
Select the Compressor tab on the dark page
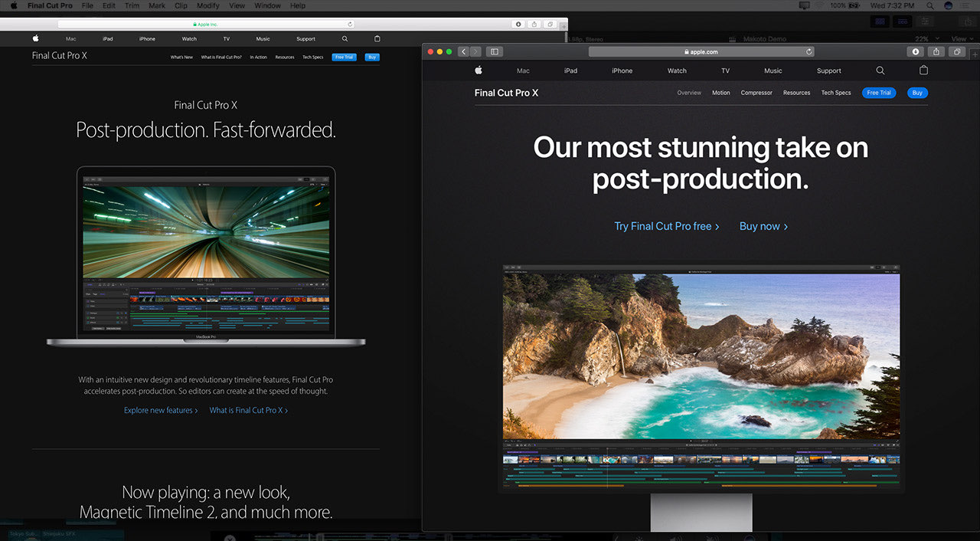click(x=756, y=93)
